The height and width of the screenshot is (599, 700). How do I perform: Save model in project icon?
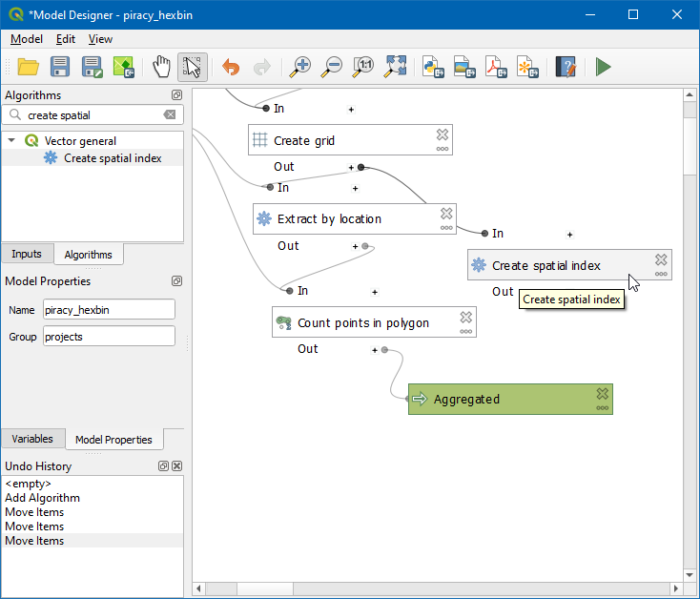tap(124, 67)
